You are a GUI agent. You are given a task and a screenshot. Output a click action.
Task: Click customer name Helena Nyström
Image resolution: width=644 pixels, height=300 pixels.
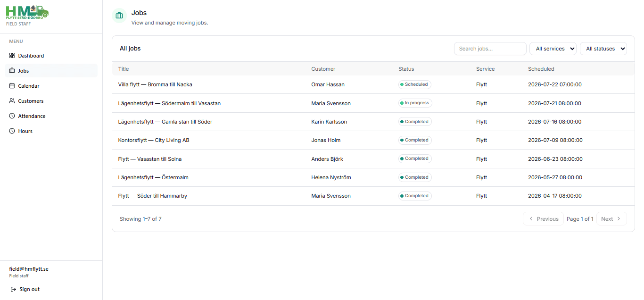click(x=331, y=177)
